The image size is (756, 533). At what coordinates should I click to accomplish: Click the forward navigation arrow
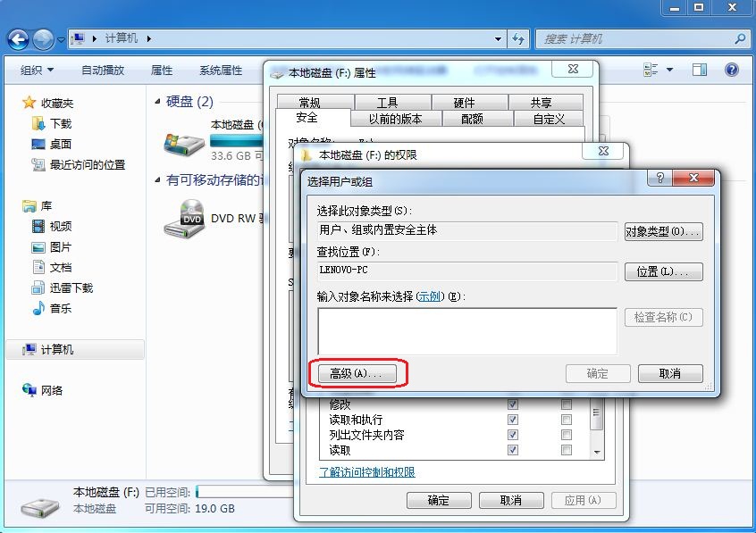(43, 39)
